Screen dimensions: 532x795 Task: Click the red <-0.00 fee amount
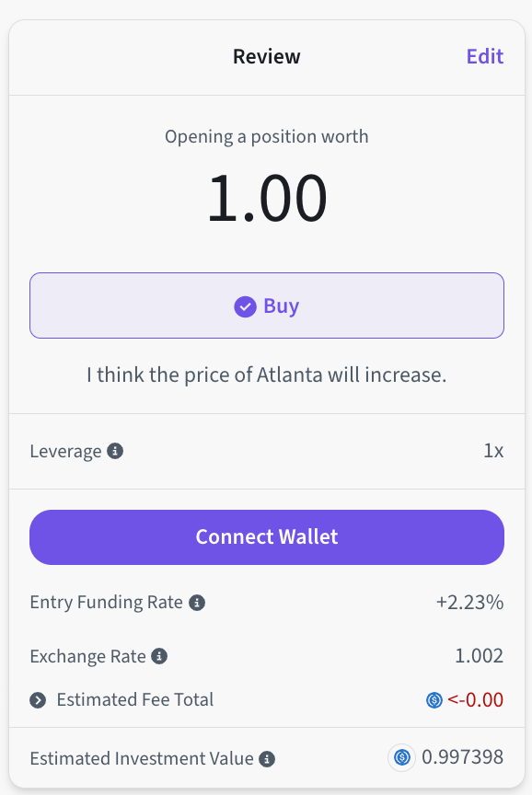pyautogui.click(x=475, y=700)
